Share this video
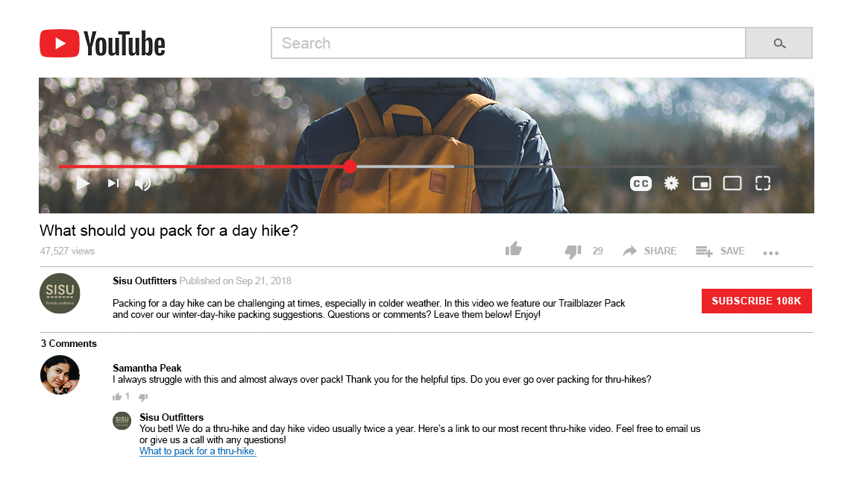 point(650,251)
